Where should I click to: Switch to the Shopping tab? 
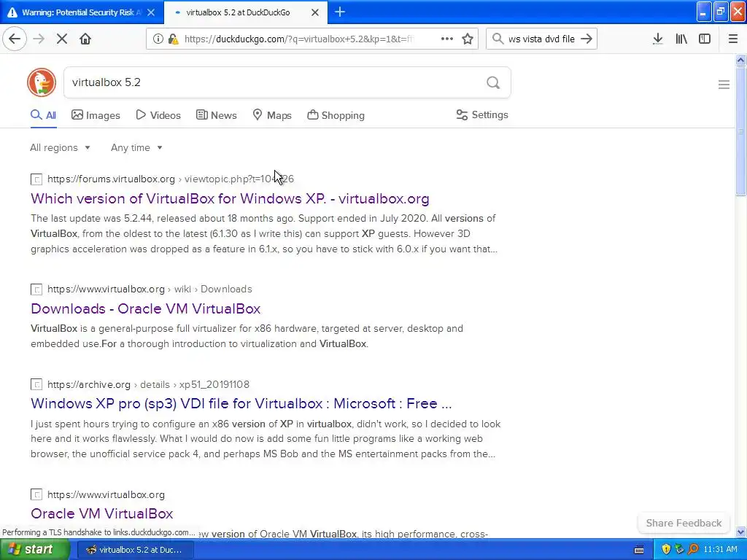coord(336,115)
